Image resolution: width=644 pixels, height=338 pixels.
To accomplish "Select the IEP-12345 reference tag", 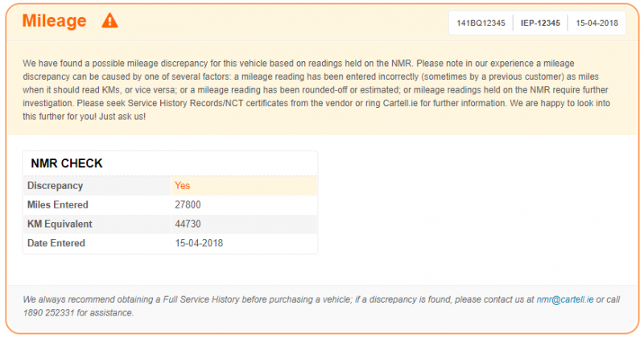I will [x=540, y=23].
